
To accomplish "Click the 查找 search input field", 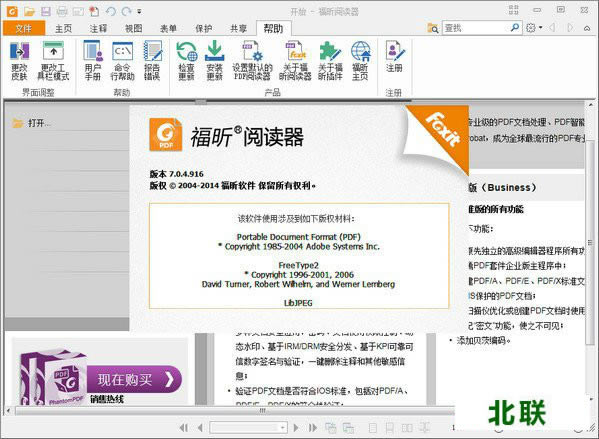I will pos(476,28).
